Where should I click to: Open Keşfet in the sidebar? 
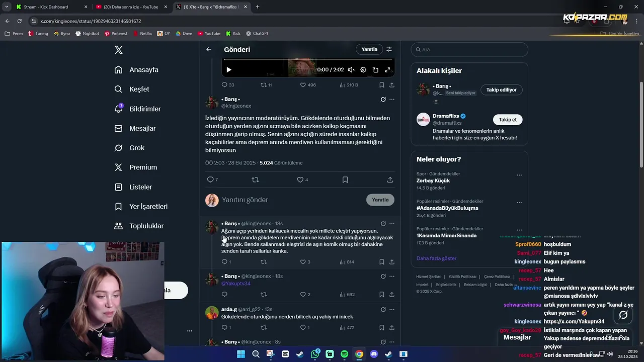pos(132,89)
